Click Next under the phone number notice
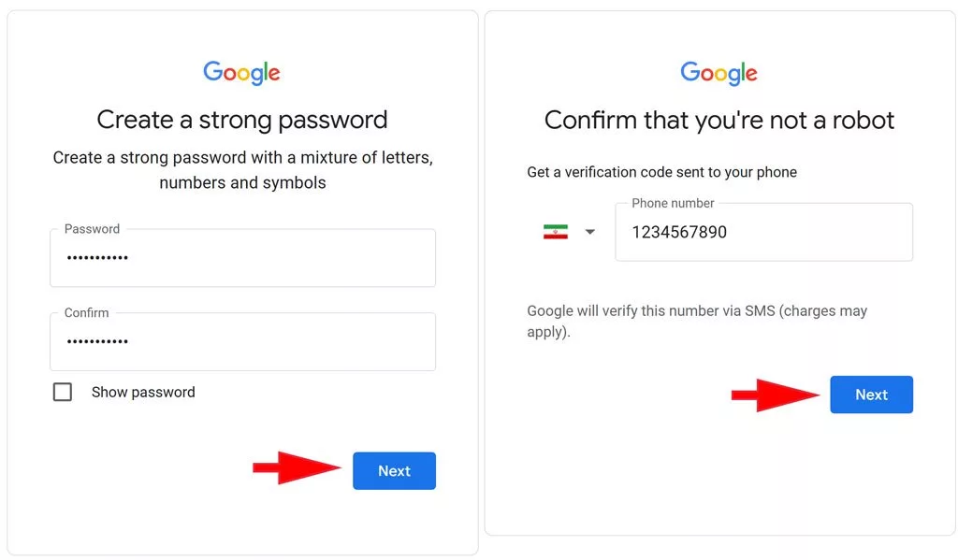Viewport: 958px width, 560px height. (871, 395)
